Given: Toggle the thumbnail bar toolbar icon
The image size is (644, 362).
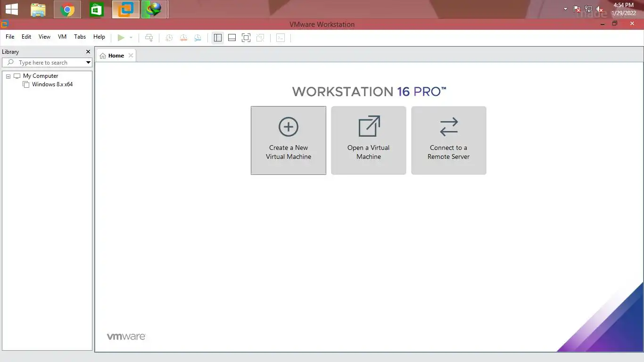Looking at the screenshot, I should [x=232, y=38].
